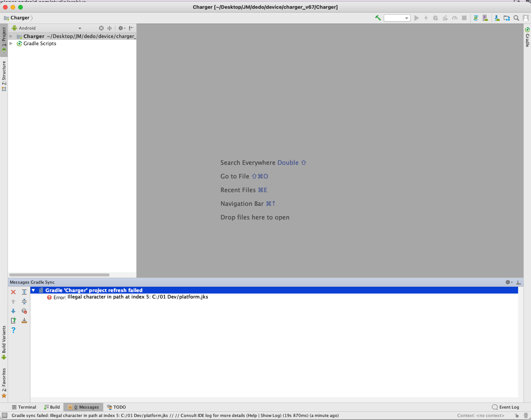Screen dimensions: 531x420
Task: Toggle the Build Variants side tab
Action: point(4,343)
